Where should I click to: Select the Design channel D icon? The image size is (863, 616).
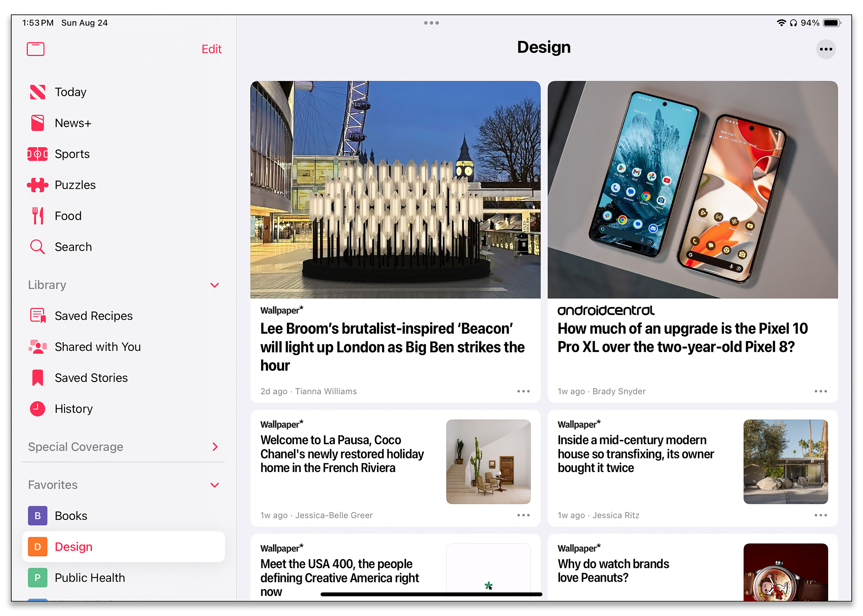[x=38, y=547]
